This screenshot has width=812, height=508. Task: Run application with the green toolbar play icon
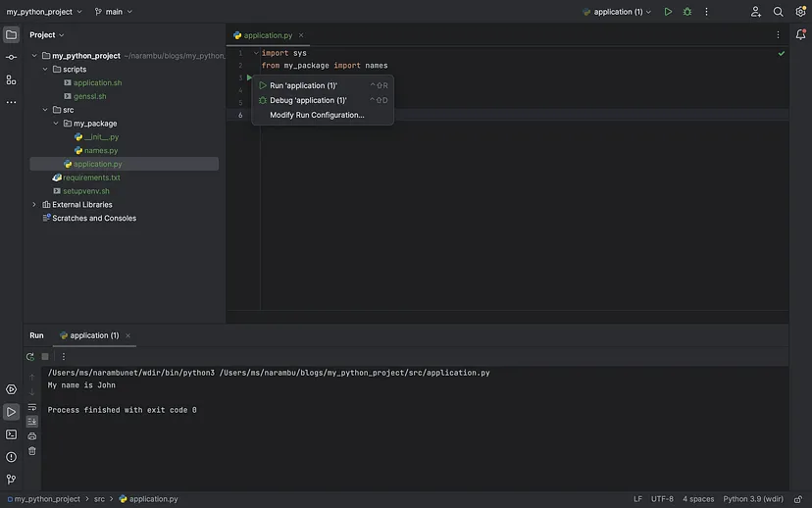point(668,12)
